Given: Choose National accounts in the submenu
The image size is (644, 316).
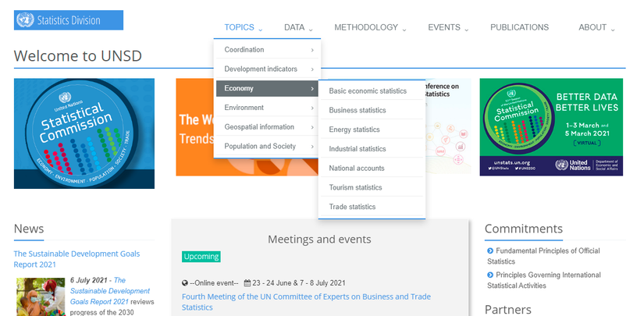Looking at the screenshot, I should coord(358,168).
